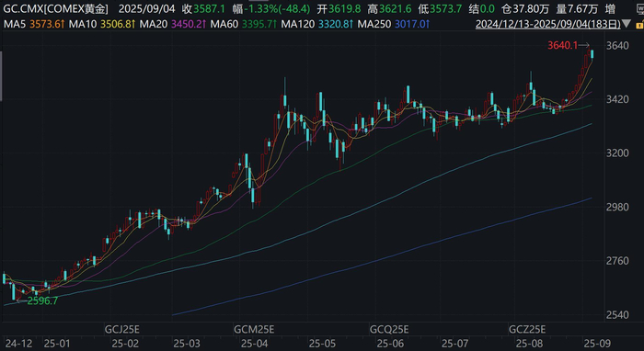Click the closing price 收3587.1
The height and width of the screenshot is (351, 644).
tap(203, 8)
